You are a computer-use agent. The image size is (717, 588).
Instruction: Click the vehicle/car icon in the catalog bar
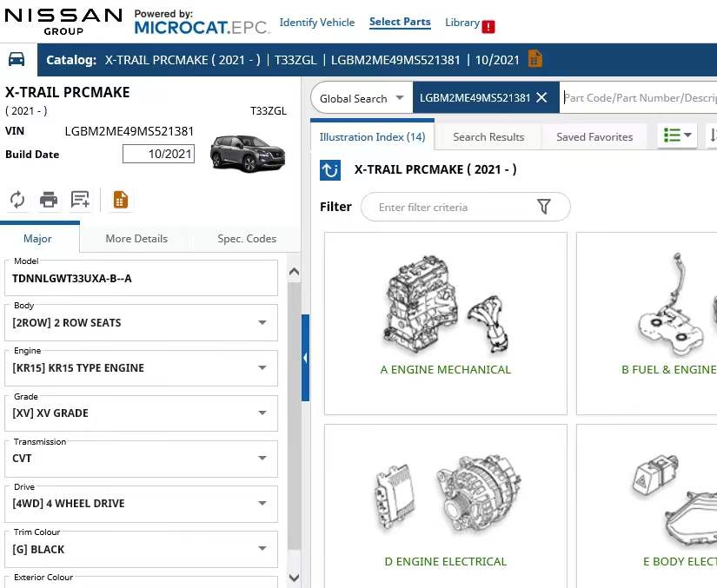click(17, 59)
